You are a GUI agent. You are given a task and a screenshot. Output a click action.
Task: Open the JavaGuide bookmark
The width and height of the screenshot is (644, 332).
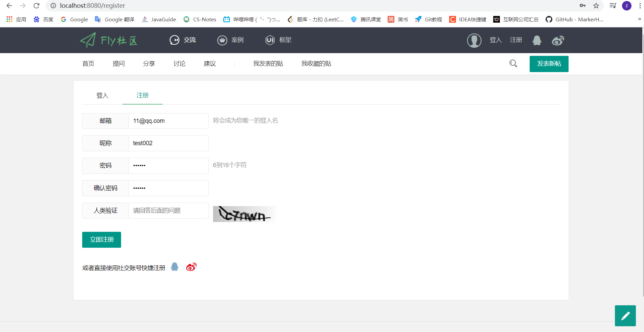[x=159, y=19]
